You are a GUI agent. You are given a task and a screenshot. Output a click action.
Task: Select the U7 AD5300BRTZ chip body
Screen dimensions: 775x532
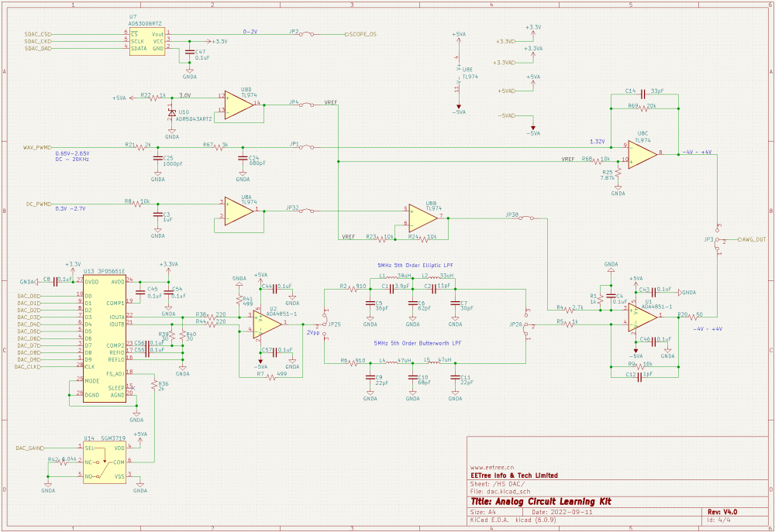[147, 41]
